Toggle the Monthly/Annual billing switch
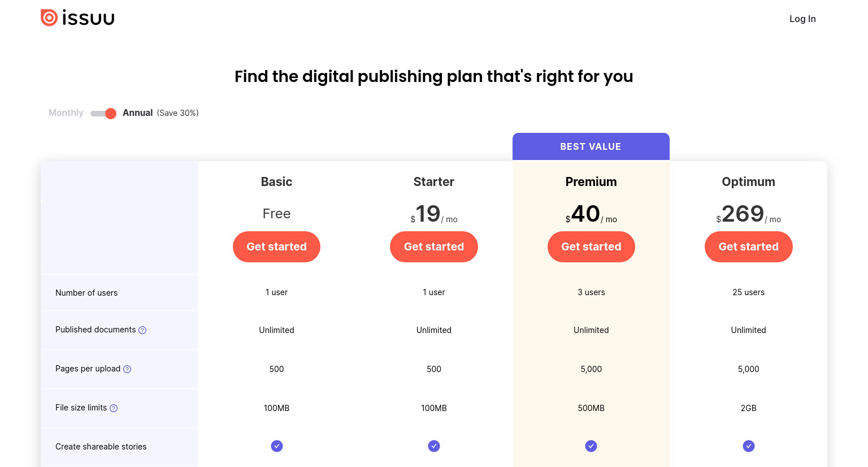This screenshot has width=868, height=467. (x=103, y=114)
